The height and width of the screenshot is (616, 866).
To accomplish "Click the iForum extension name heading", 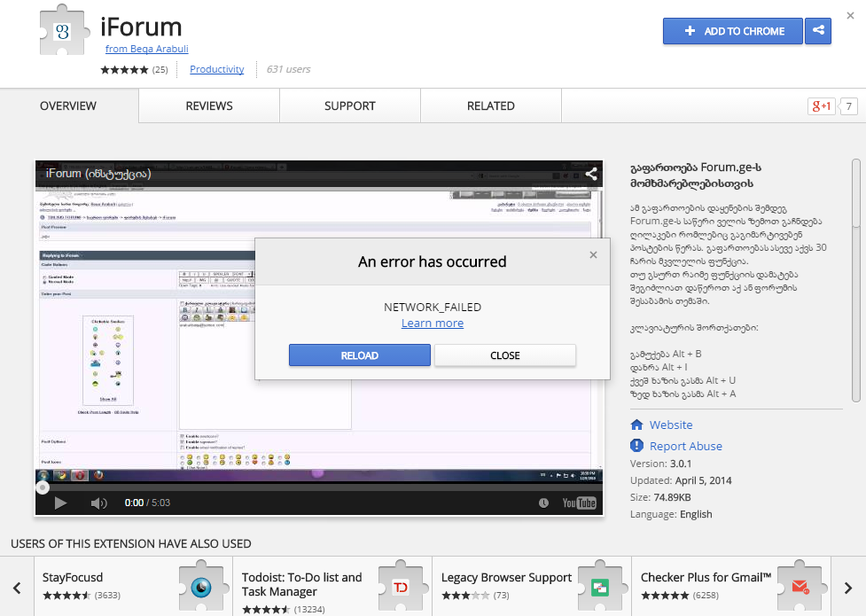I will 141,27.
